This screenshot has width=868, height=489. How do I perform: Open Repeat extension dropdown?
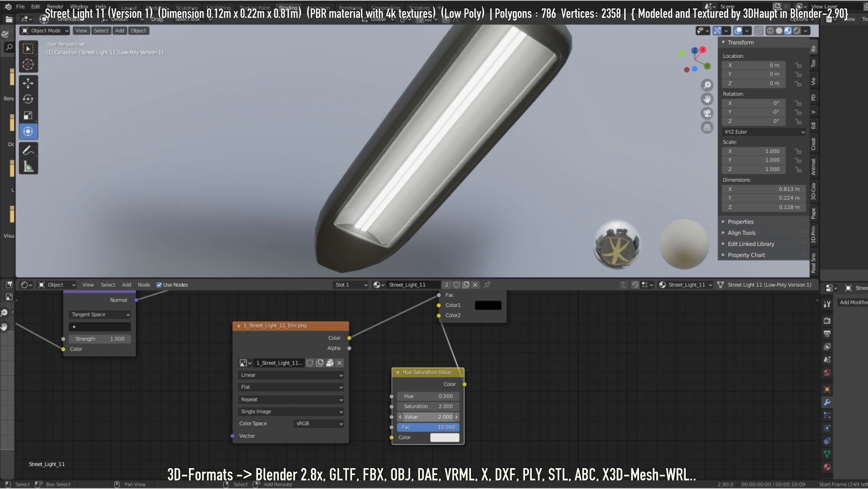(x=291, y=400)
